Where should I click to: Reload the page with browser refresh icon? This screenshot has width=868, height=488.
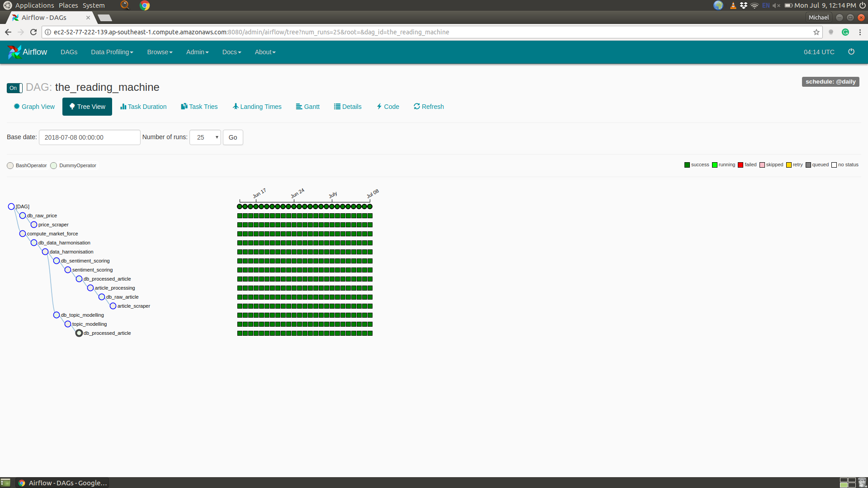(33, 32)
